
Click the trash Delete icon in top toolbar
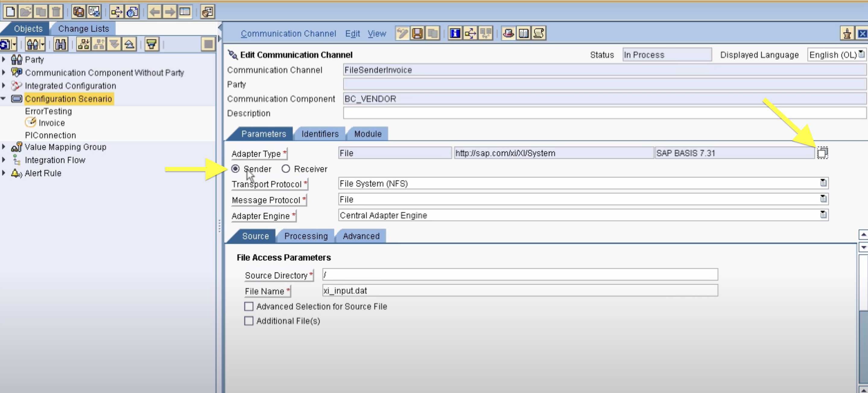tap(56, 12)
